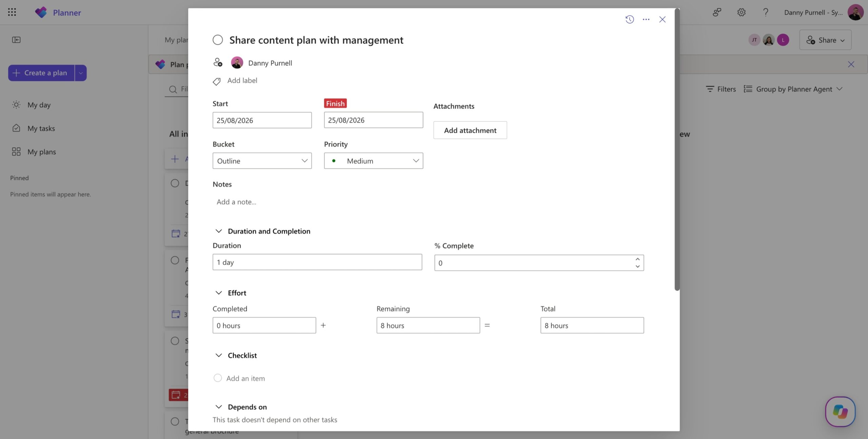Open the help question mark icon
The height and width of the screenshot is (439, 868).
point(766,12)
